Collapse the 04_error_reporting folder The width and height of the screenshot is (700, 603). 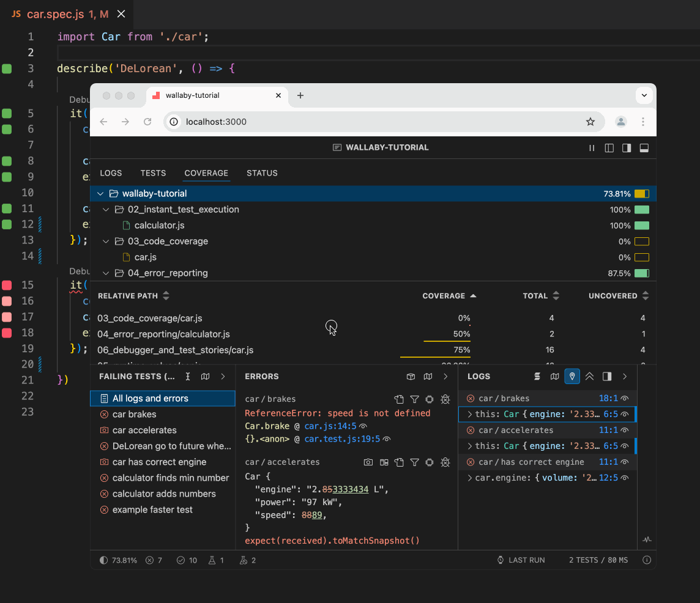[x=106, y=273]
